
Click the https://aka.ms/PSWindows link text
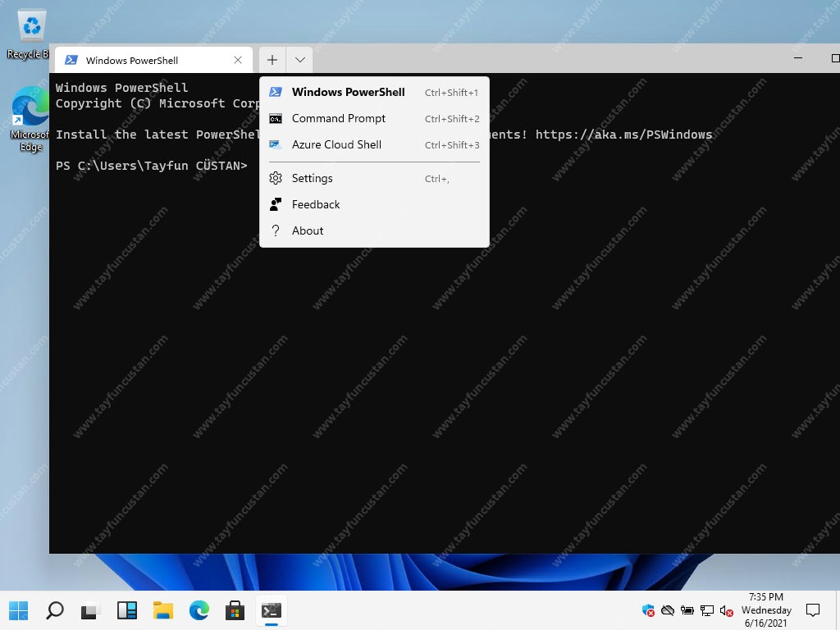click(623, 135)
